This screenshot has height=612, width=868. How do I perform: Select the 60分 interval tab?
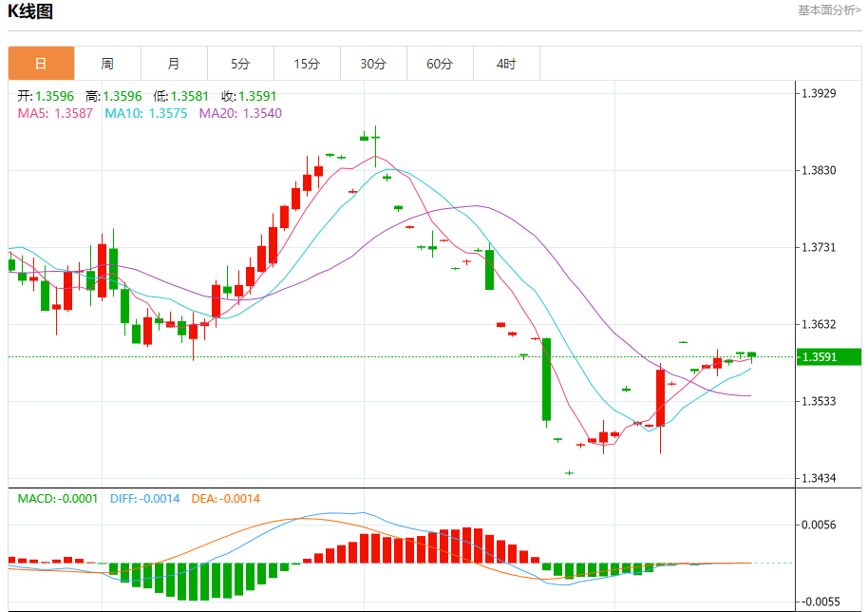tap(440, 64)
